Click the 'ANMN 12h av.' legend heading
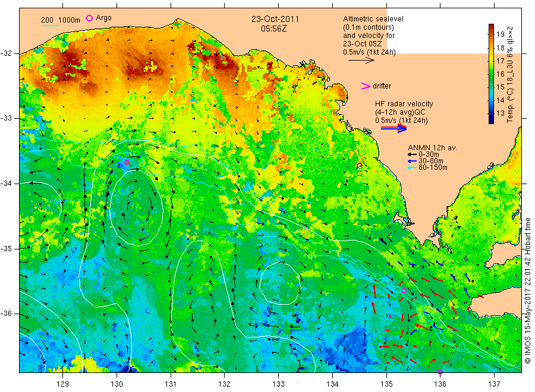The image size is (535, 392). point(433,148)
